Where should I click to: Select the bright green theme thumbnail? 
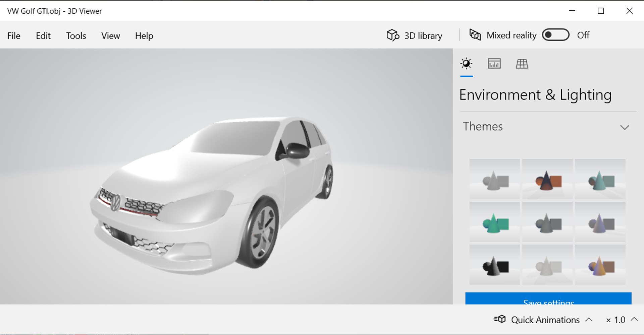(494, 222)
